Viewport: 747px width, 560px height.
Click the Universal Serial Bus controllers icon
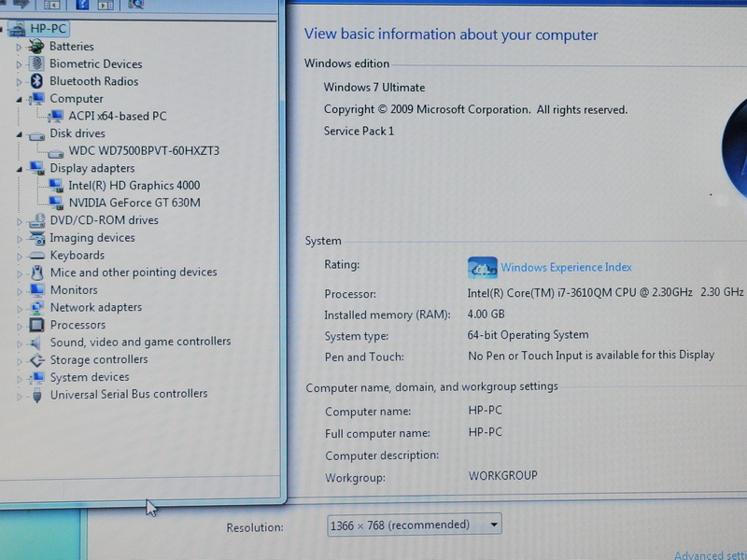click(x=37, y=395)
